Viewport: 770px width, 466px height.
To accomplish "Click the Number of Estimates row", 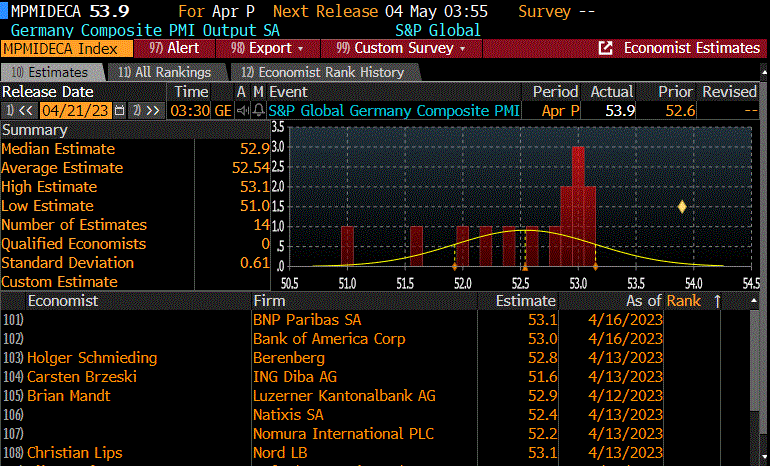I will coord(136,225).
